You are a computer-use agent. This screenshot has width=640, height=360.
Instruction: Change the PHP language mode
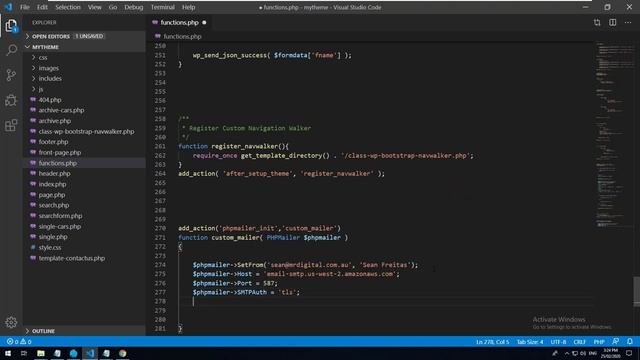pyautogui.click(x=599, y=342)
